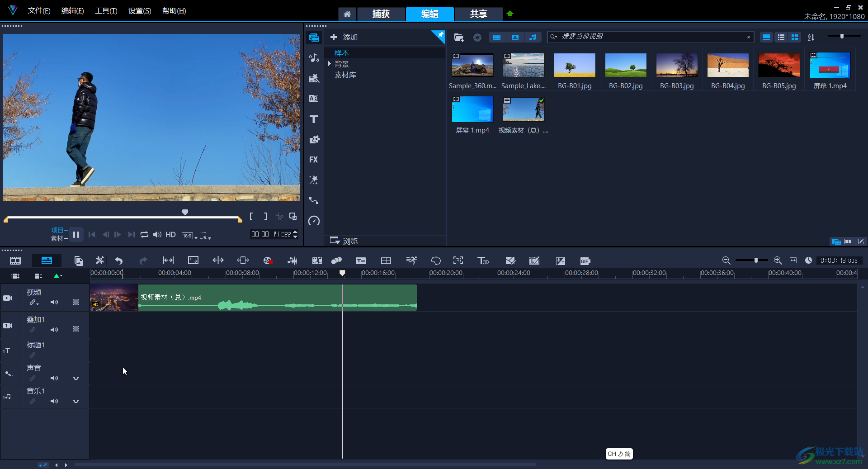Open the 3D Title Editor
868x469 pixels.
483,261
